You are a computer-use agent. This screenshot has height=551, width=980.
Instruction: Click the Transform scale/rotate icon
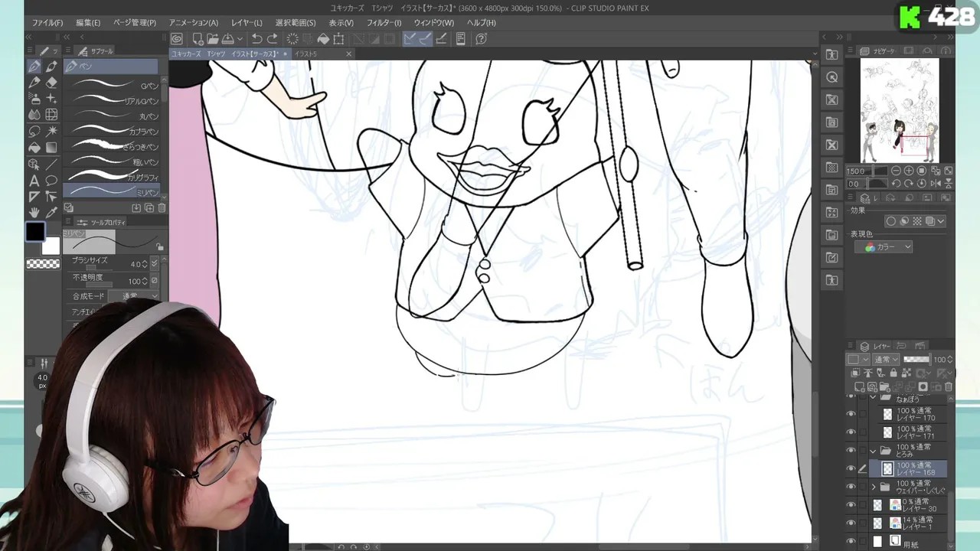(338, 39)
